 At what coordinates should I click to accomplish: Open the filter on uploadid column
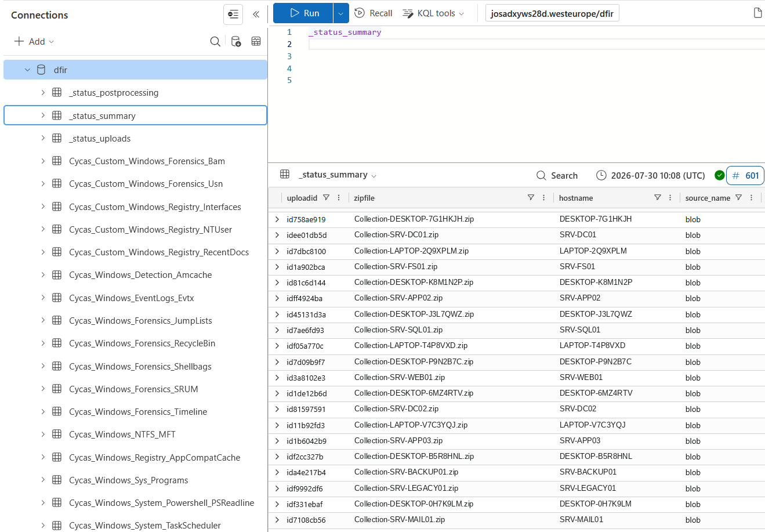[326, 197]
